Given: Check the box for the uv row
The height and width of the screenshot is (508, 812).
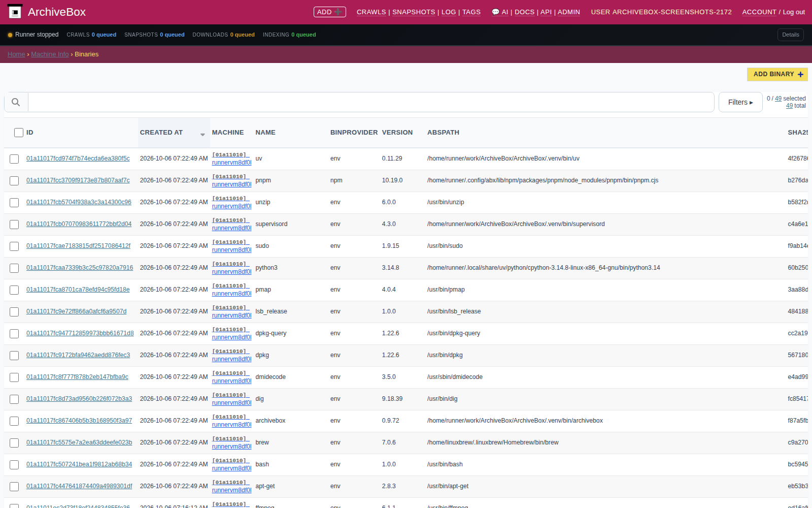Looking at the screenshot, I should (14, 159).
